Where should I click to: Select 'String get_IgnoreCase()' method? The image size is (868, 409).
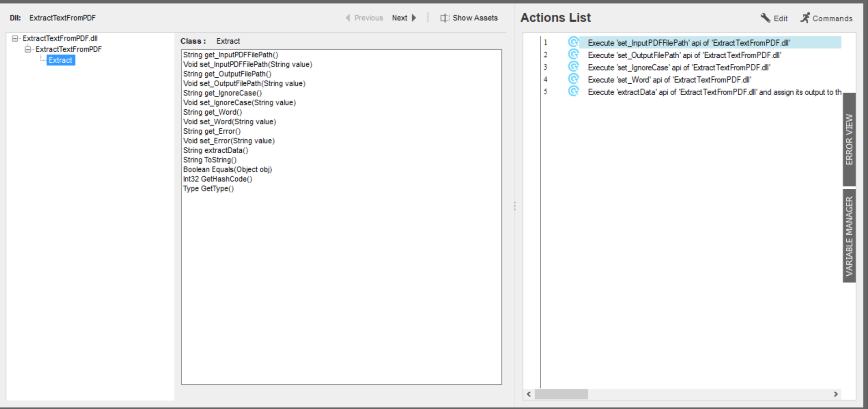click(223, 93)
